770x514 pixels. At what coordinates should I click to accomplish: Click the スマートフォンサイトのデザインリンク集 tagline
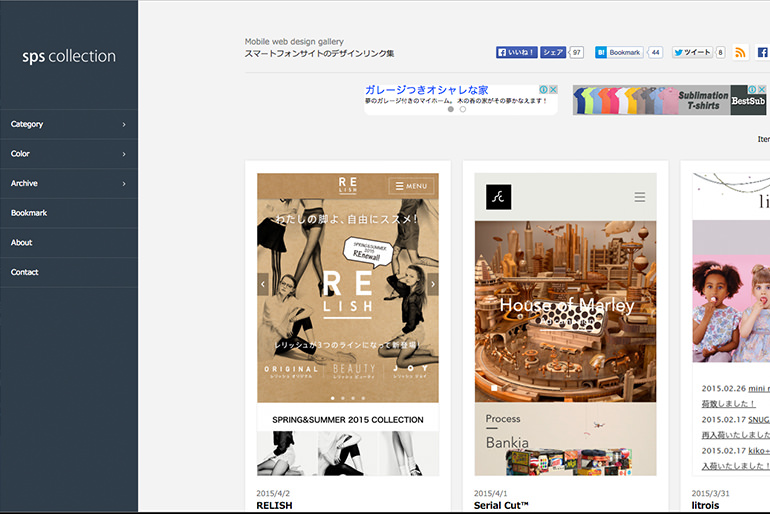(x=319, y=54)
